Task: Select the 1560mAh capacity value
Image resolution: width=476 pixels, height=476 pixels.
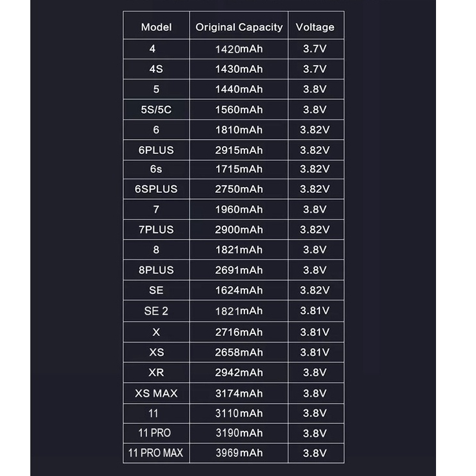Action: click(x=239, y=110)
